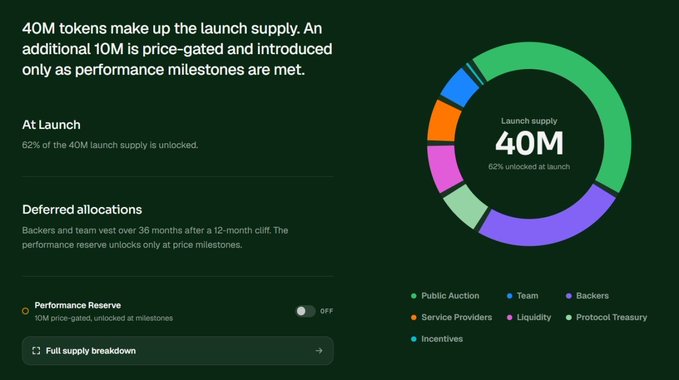The width and height of the screenshot is (679, 380).
Task: Select the Team legend item
Action: (x=523, y=296)
